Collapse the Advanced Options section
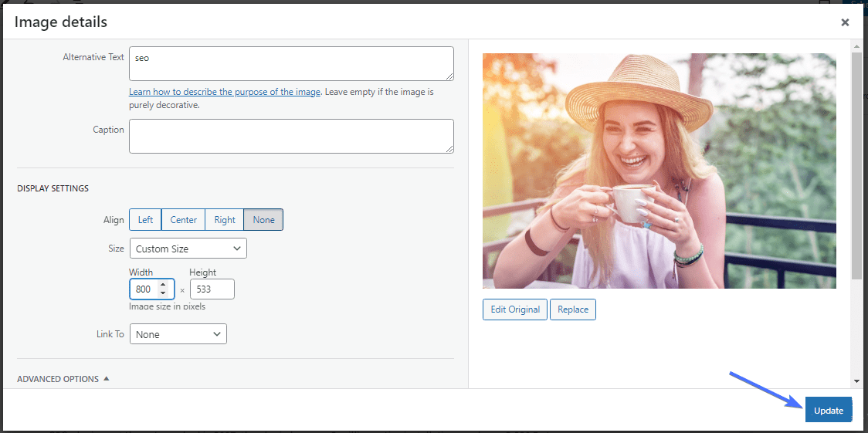 tap(63, 379)
